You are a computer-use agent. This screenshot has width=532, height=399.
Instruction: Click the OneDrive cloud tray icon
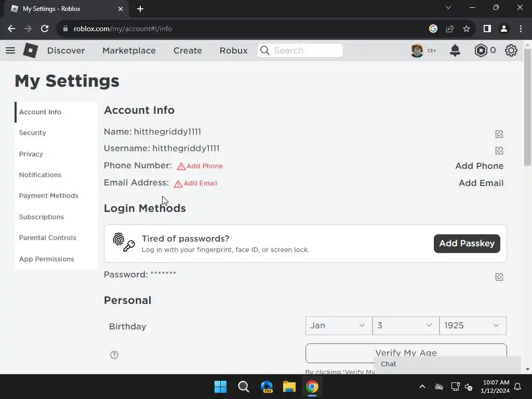pos(439,387)
